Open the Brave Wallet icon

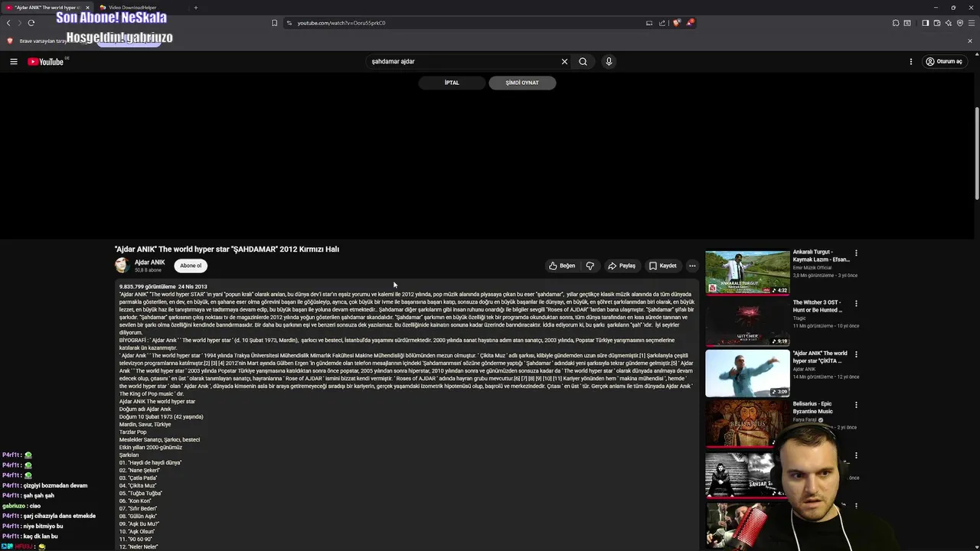[936, 23]
